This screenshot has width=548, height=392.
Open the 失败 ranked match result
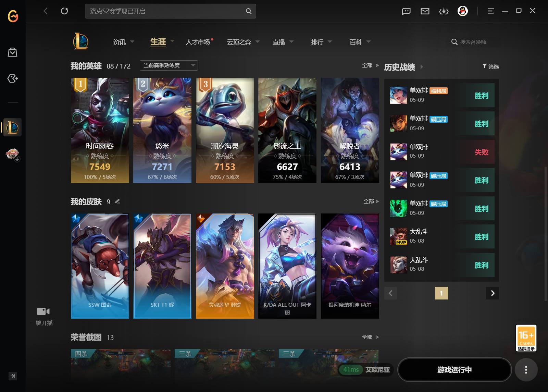[x=441, y=152]
